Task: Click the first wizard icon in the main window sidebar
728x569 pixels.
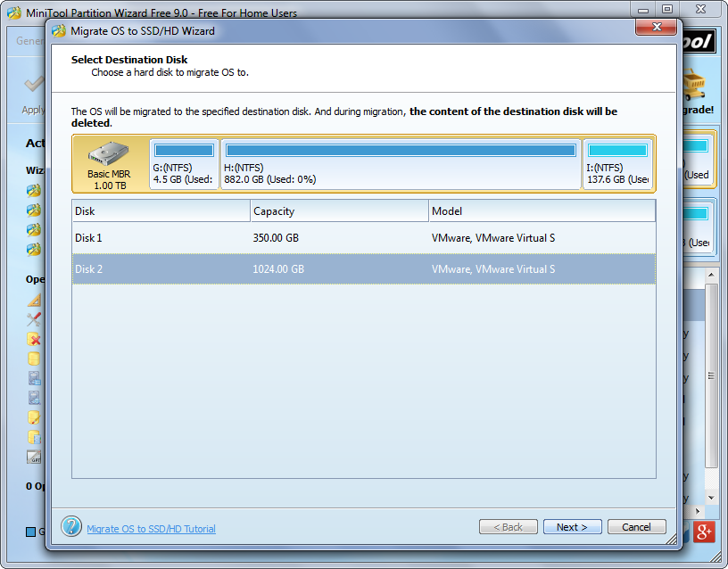Action: pyautogui.click(x=33, y=190)
